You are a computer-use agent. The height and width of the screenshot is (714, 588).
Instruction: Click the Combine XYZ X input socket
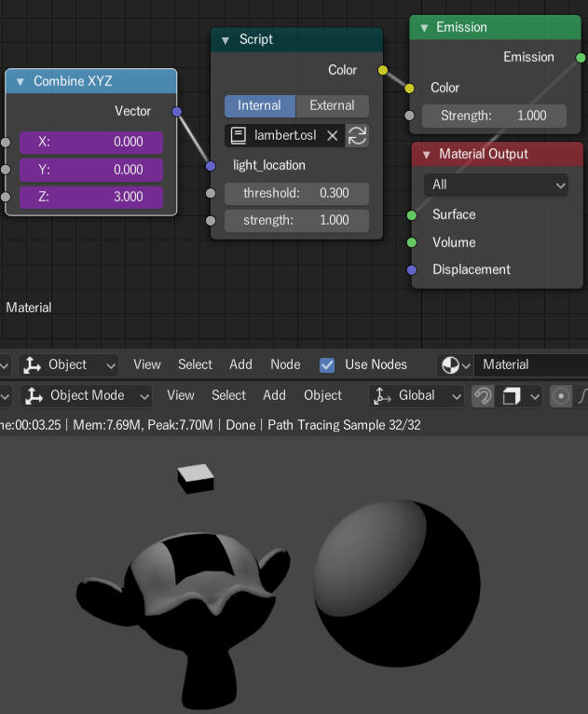(6, 142)
